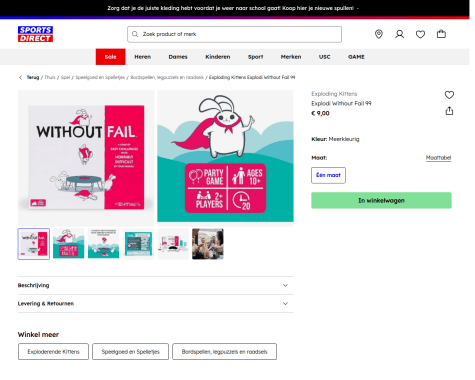Select the sixth people-playing photo thumbnail
This screenshot has height=380, width=475.
point(208,244)
